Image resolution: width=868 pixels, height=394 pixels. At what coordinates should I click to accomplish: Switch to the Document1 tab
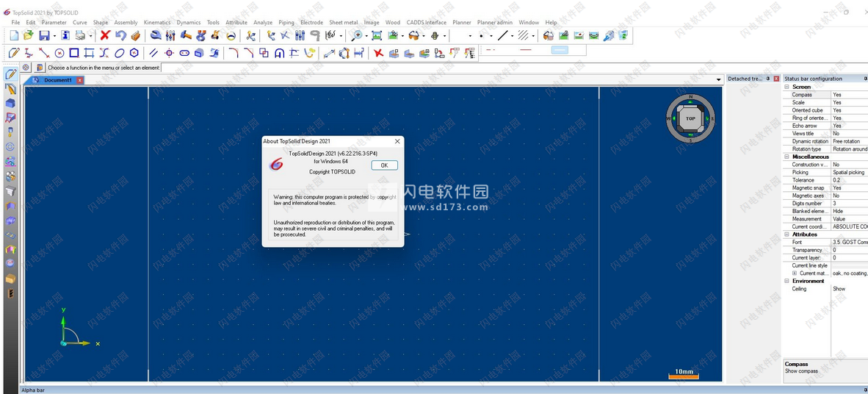pos(57,80)
